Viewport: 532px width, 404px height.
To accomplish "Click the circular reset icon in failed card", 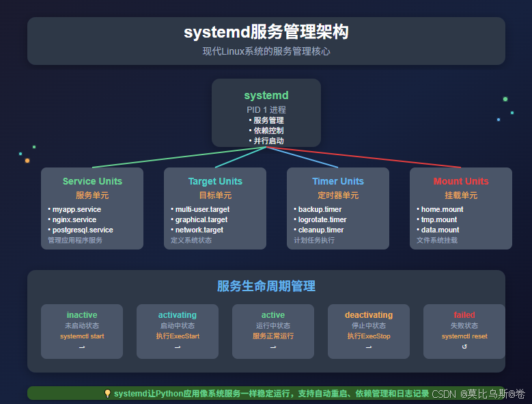I will [464, 347].
